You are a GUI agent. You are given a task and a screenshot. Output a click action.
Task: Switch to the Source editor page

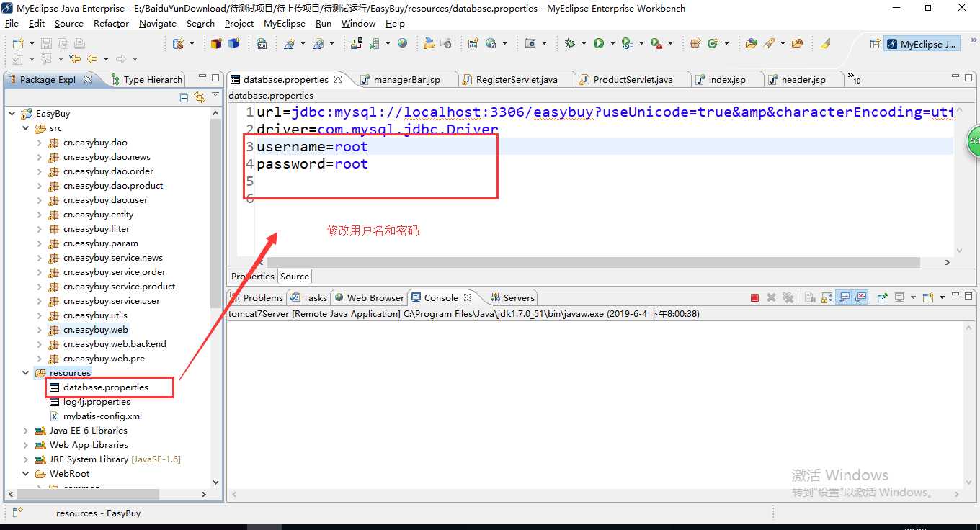295,276
